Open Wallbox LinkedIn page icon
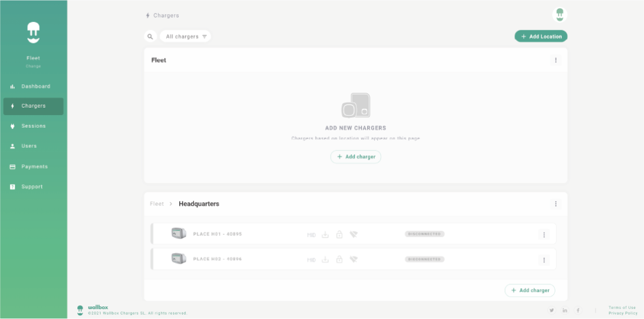The image size is (644, 319). point(565,310)
